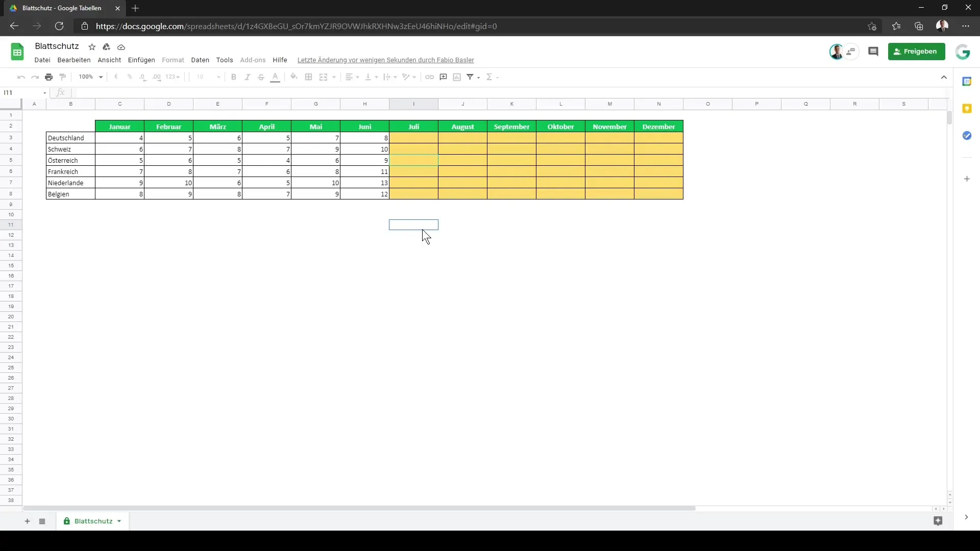Toggle bold formatting
This screenshot has height=551, width=980.
pyautogui.click(x=233, y=77)
